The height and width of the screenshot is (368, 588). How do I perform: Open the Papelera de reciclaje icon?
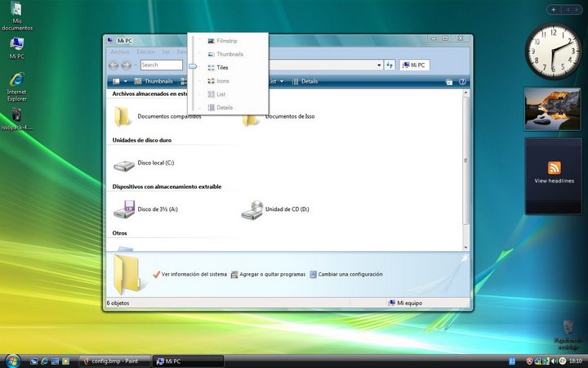coord(568,335)
